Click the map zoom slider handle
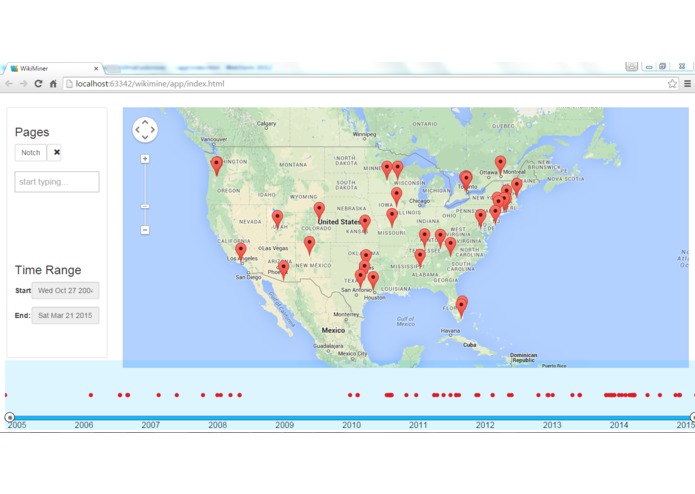Viewport: 695px width, 494px height. tap(145, 206)
